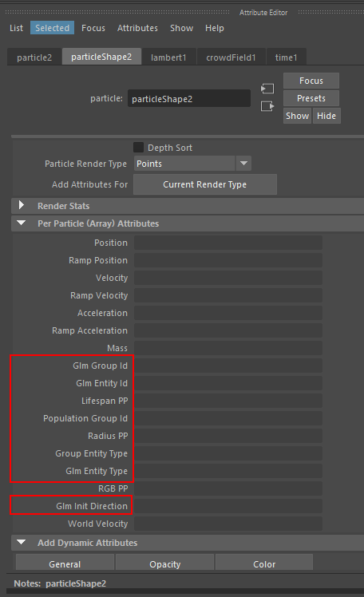
Task: Open the lambert1 tab
Action: (168, 57)
